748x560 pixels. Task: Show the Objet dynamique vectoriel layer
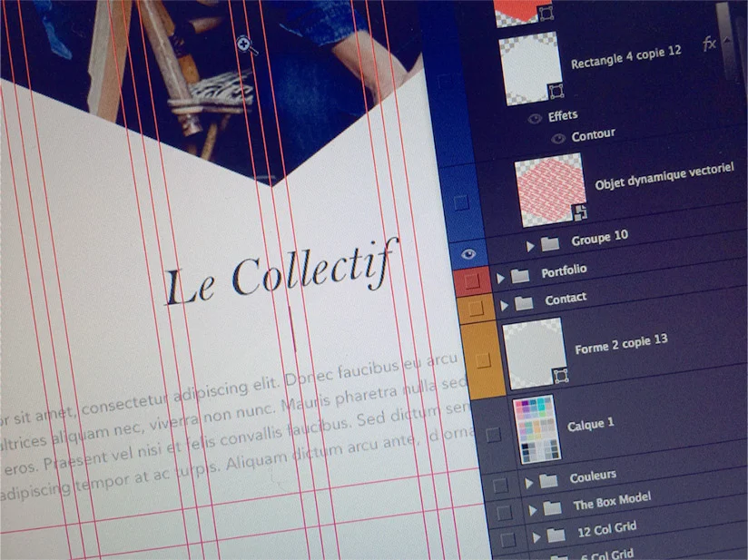(x=460, y=202)
